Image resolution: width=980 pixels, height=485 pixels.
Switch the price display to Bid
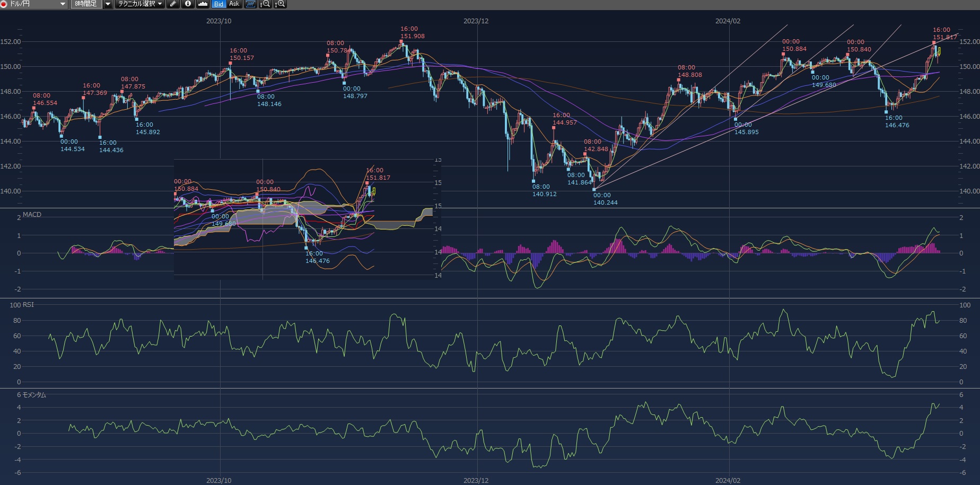pyautogui.click(x=218, y=4)
